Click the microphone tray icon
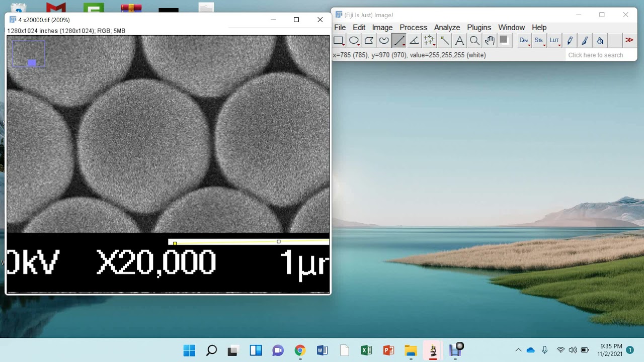The height and width of the screenshot is (362, 644). point(545,350)
